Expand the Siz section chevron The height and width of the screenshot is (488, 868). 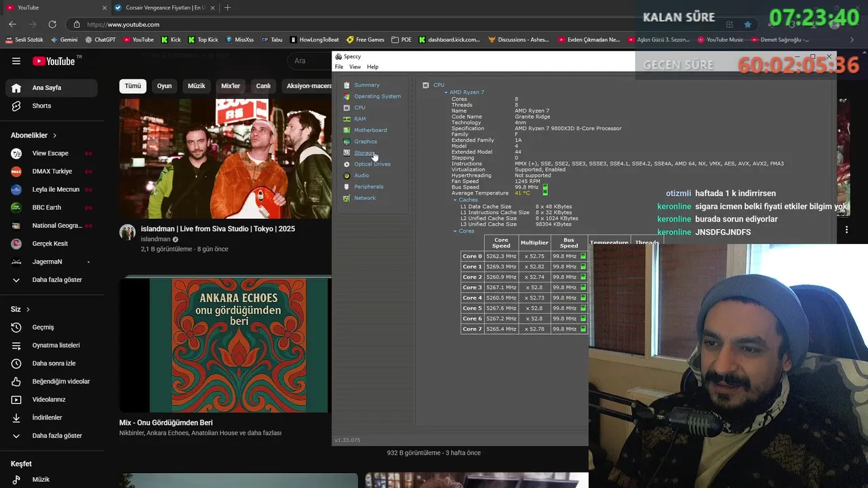tap(28, 309)
